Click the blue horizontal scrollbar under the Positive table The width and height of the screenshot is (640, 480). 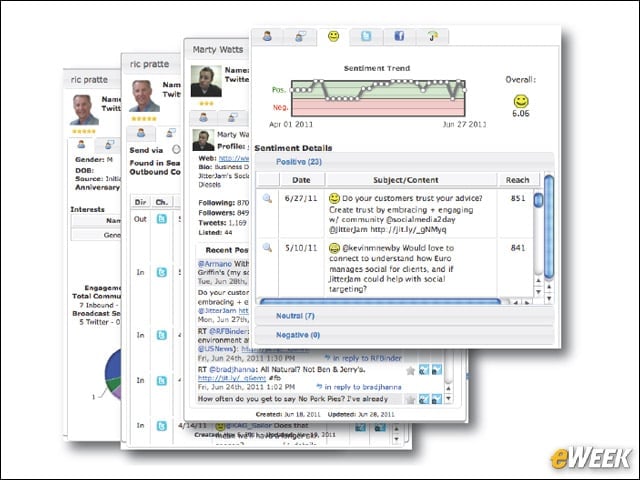click(x=380, y=301)
